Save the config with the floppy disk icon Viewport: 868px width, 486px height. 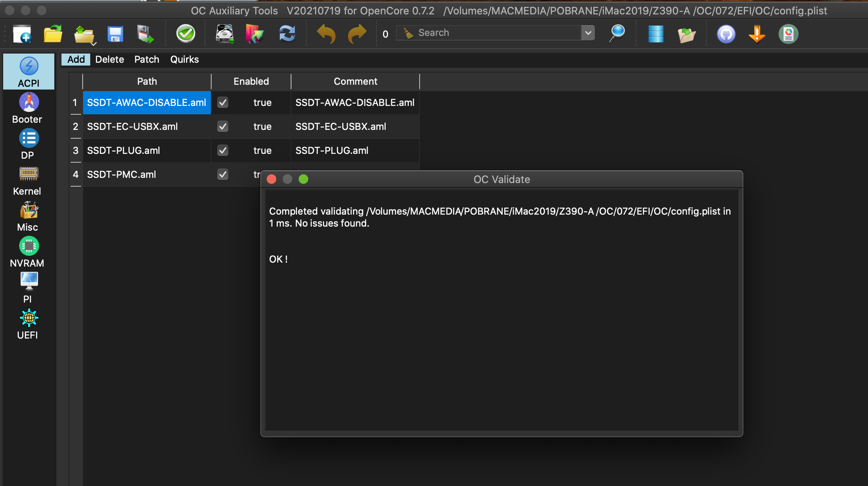click(115, 34)
